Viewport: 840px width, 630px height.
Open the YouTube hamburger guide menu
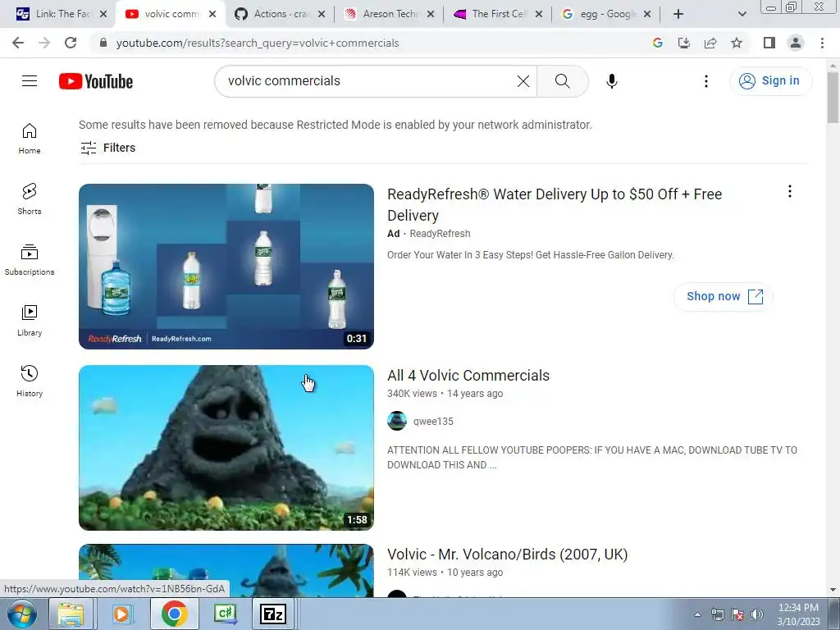click(30, 81)
